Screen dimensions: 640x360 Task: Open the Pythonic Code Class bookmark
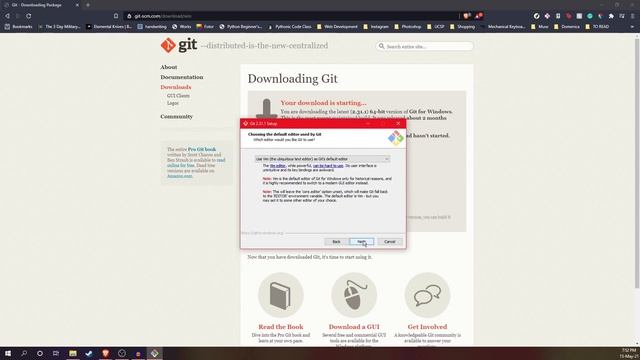290,27
